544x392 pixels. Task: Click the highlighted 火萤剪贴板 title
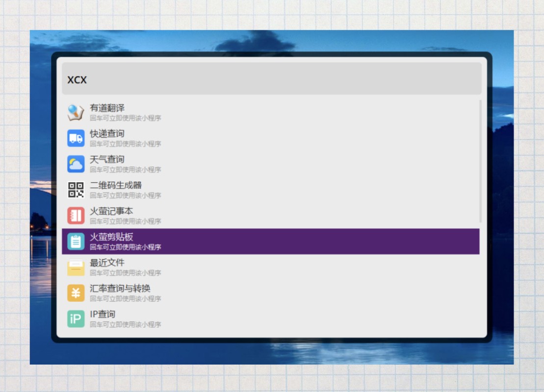click(111, 237)
